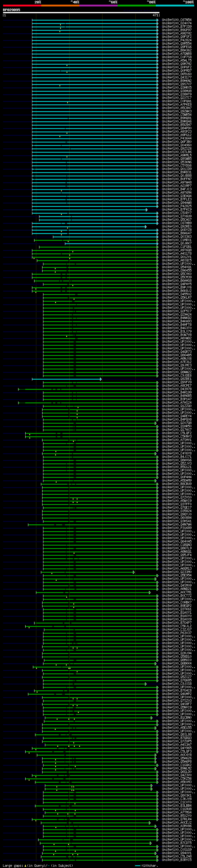Click the white query sequence bar
Screen dimensions: 197x868
[x=81, y=12]
